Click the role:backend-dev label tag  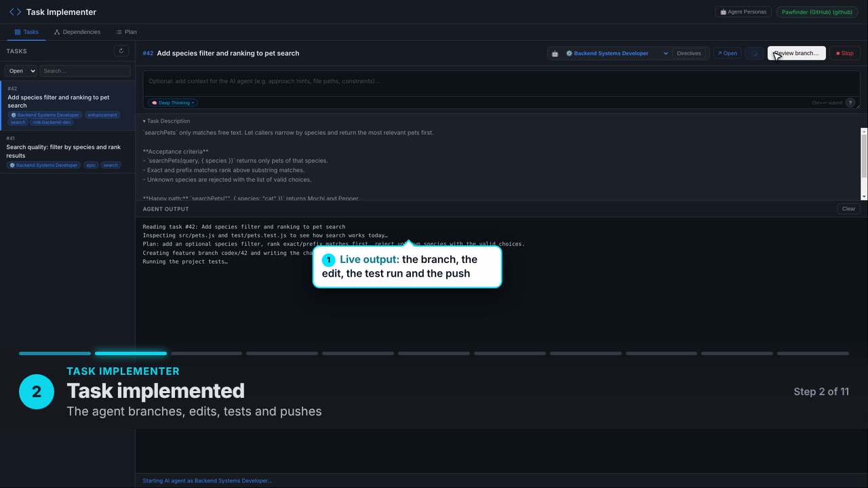point(52,123)
